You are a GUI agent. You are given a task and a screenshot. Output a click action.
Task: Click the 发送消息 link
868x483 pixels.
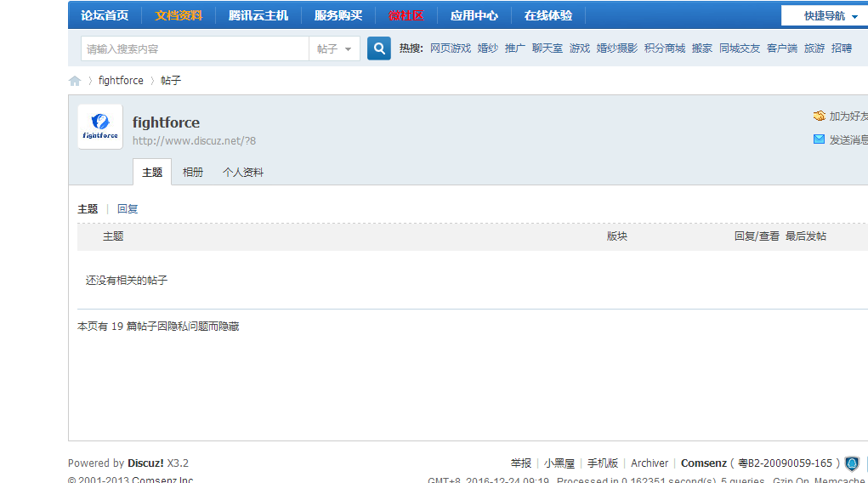tap(848, 139)
